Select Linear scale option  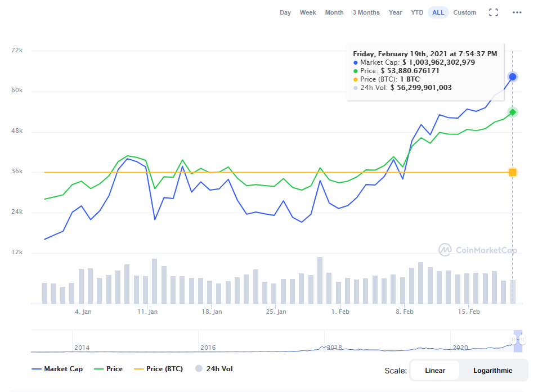click(435, 371)
